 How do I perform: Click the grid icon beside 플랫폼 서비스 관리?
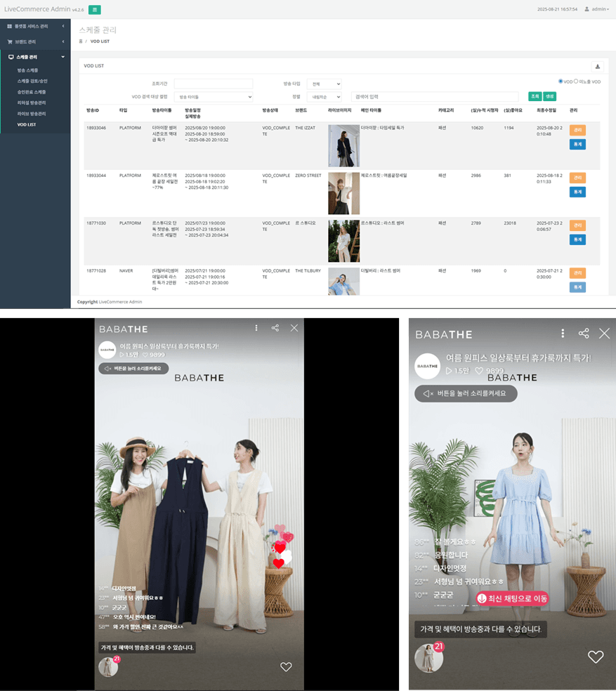pos(9,27)
